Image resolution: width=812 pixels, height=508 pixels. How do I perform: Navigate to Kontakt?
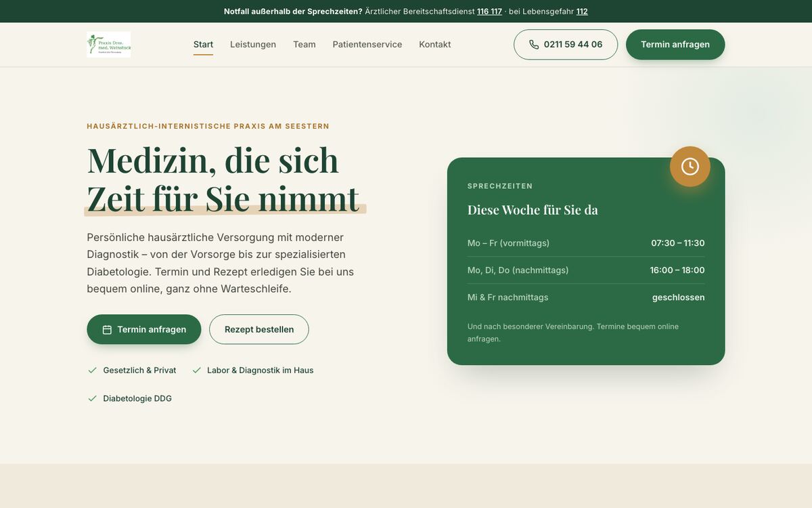(x=435, y=45)
